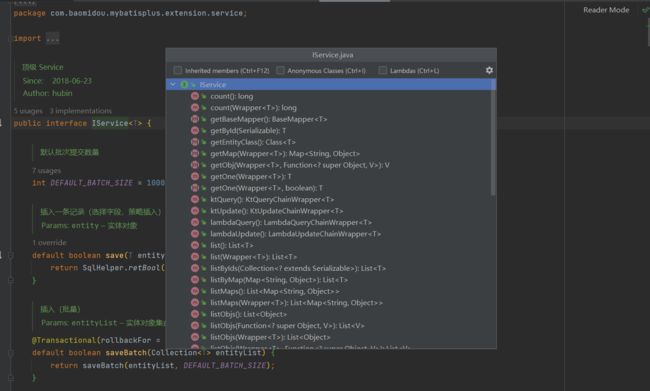Select count(Wrapper<T>): long method
Image resolution: width=650 pixels, height=391 pixels.
click(253, 108)
